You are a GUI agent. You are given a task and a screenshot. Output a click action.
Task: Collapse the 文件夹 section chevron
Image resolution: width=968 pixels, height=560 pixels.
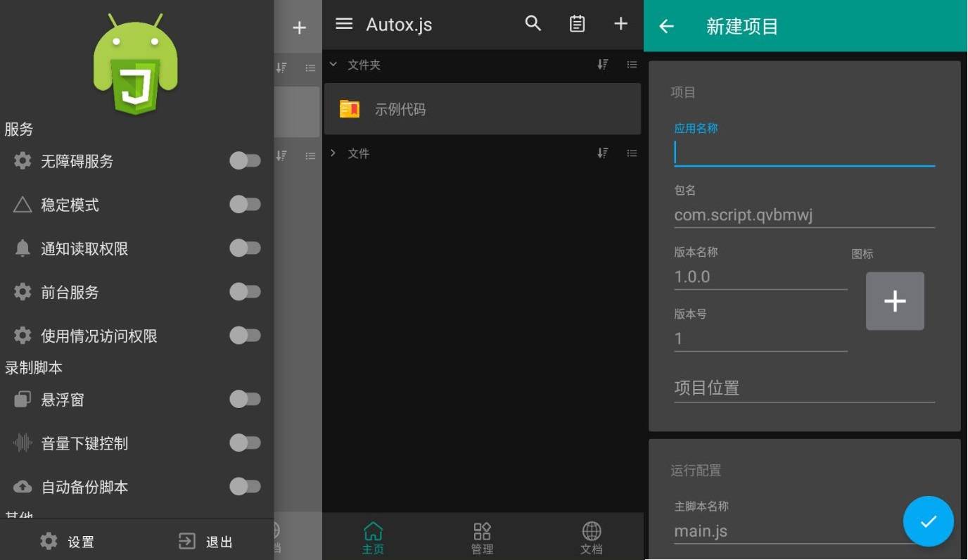pos(333,65)
